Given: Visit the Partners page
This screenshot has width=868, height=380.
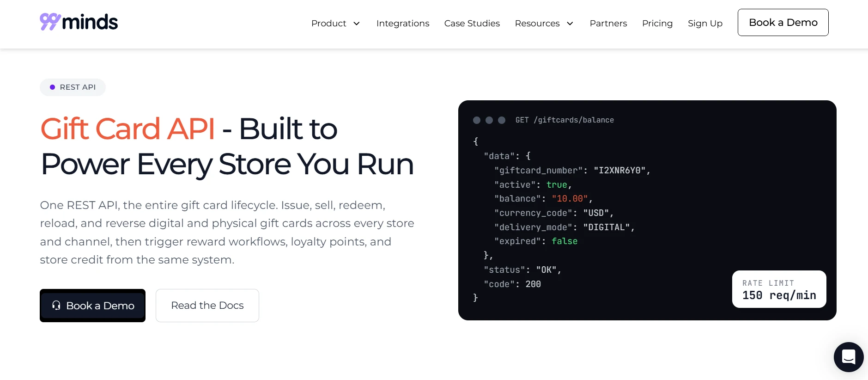Looking at the screenshot, I should tap(608, 23).
